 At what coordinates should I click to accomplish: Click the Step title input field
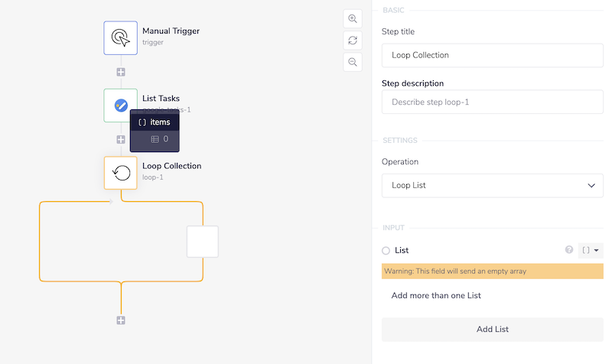tap(492, 55)
